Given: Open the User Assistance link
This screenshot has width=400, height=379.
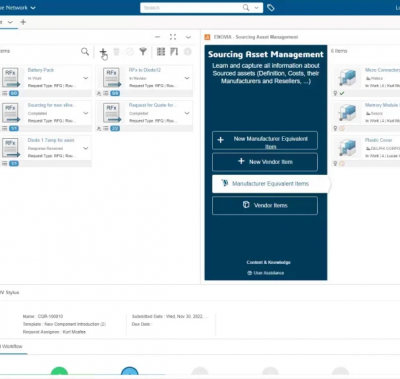Looking at the screenshot, I should (x=266, y=273).
